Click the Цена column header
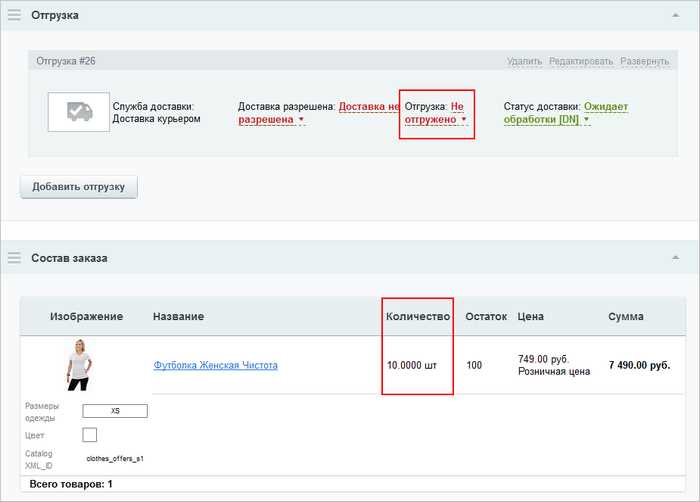Viewport: 700px width, 502px height. (531, 316)
